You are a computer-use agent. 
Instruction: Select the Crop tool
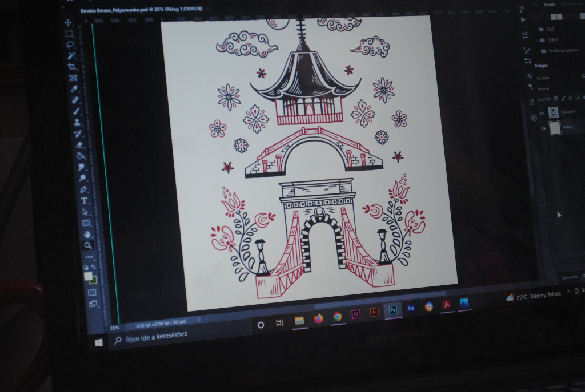pos(72,67)
